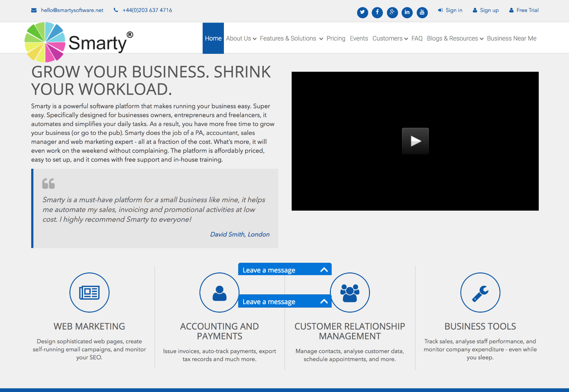Expand the lower Leave a message widget

tap(285, 301)
